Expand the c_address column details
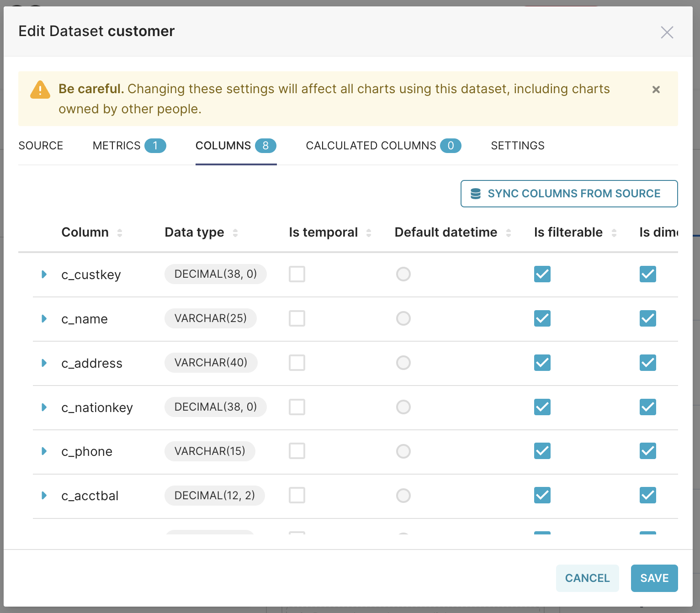This screenshot has width=700, height=613. click(x=44, y=363)
